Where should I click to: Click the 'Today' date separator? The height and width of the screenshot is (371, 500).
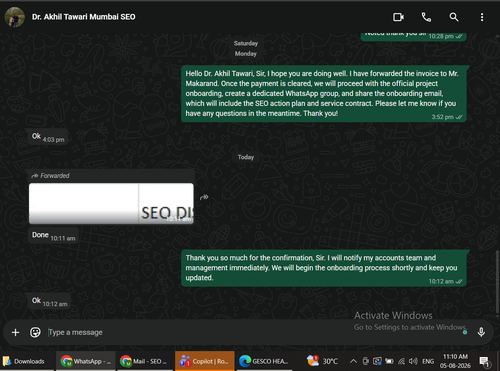coord(246,157)
